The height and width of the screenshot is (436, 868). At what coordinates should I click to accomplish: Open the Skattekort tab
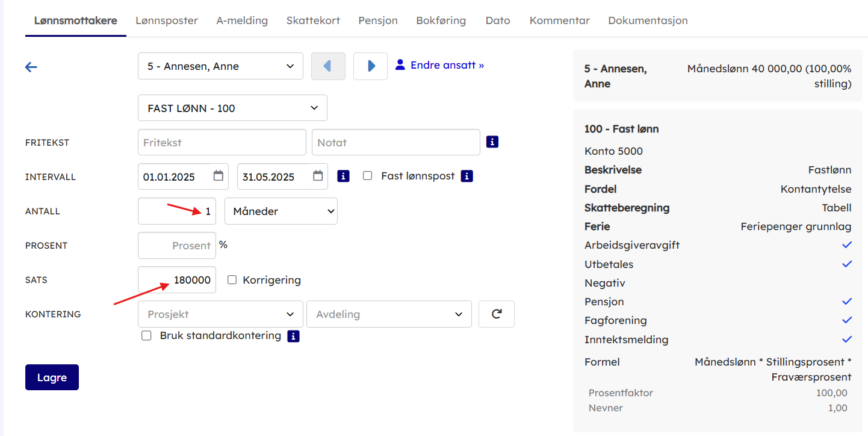pyautogui.click(x=313, y=20)
